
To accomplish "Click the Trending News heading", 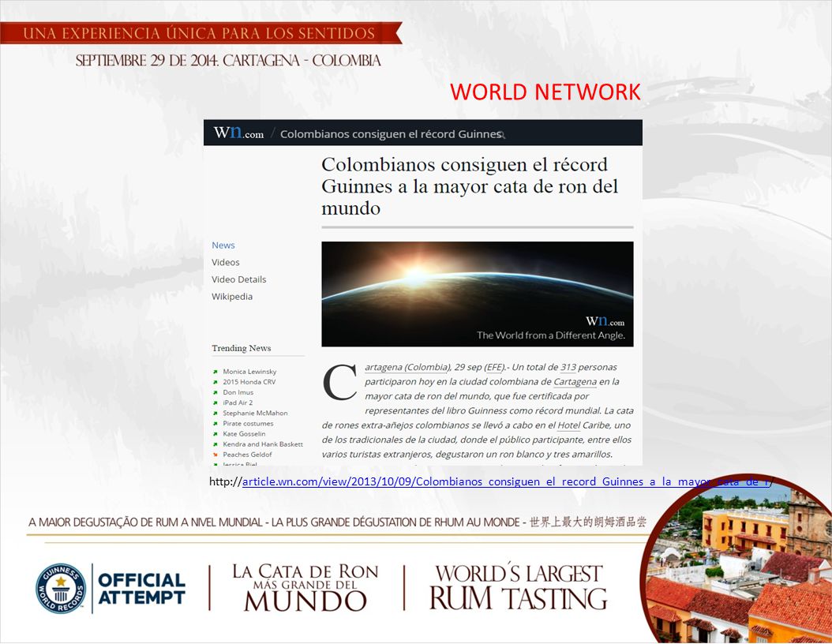I will click(242, 348).
